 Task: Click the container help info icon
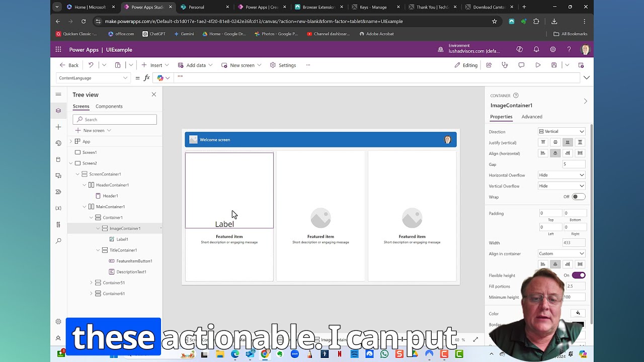tap(516, 96)
